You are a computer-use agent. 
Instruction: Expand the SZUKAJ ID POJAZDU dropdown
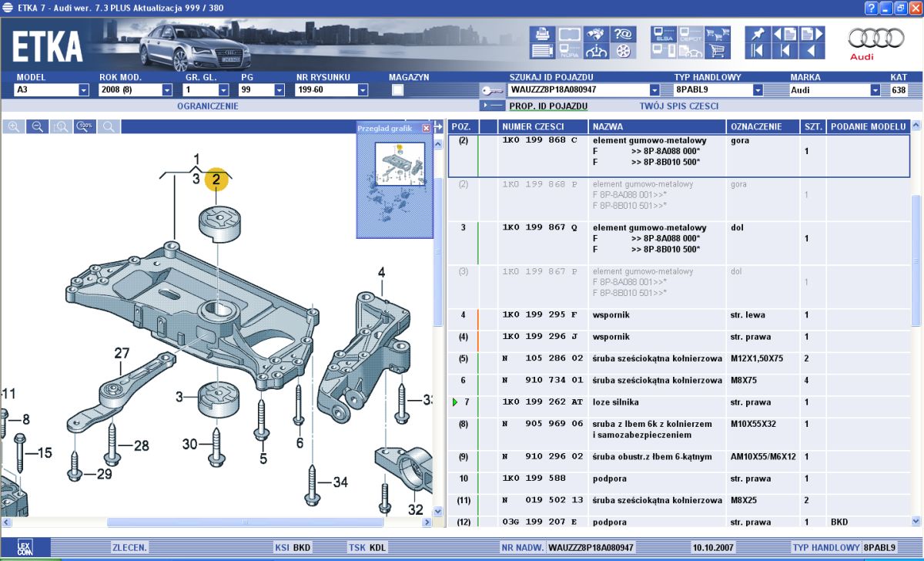(x=654, y=90)
